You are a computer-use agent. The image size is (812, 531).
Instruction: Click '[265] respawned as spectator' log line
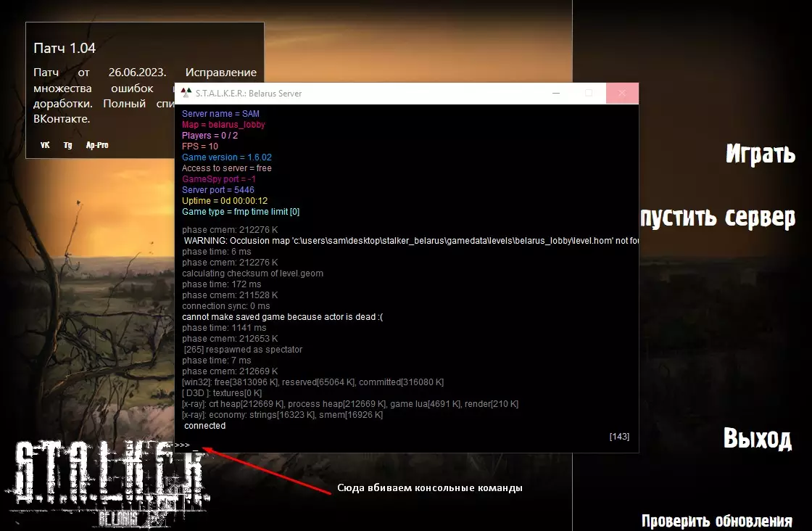coord(243,349)
